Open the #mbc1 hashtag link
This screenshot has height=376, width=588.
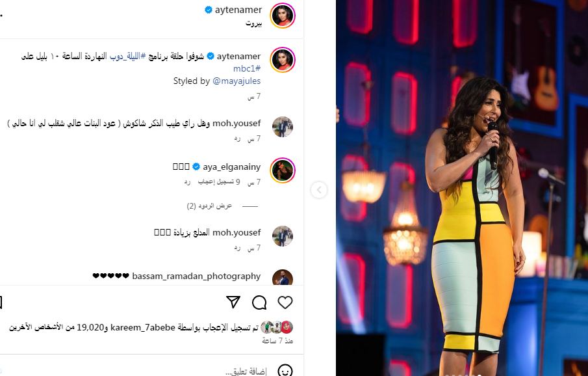tap(246, 68)
